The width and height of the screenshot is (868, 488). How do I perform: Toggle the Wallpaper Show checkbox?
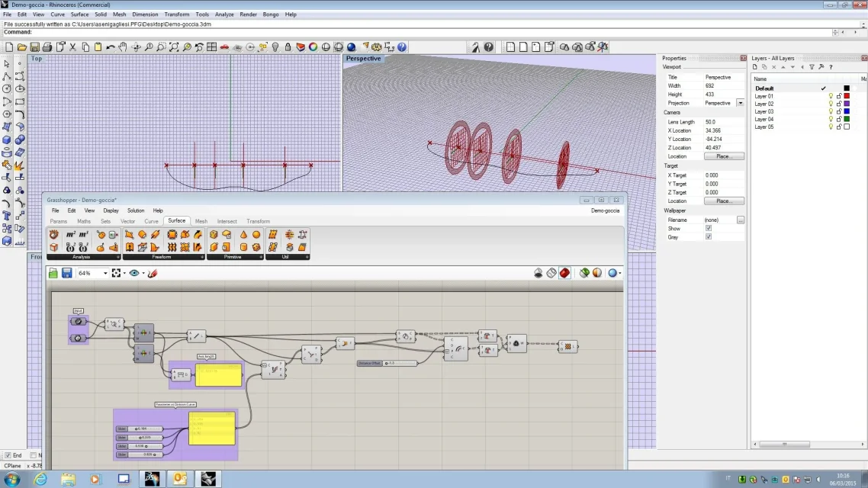click(709, 228)
